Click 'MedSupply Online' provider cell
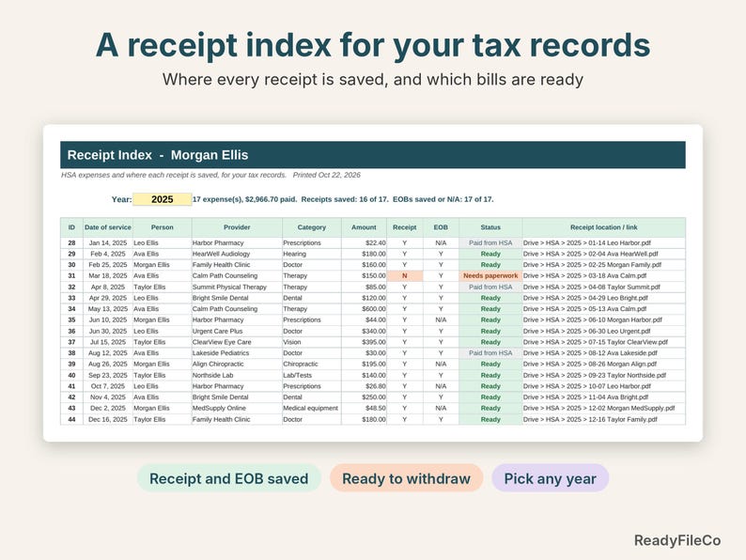Image resolution: width=746 pixels, height=560 pixels. pyautogui.click(x=237, y=409)
